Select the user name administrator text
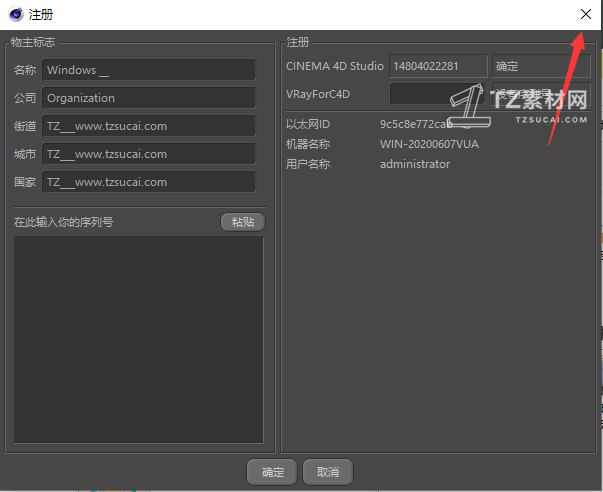 [415, 164]
